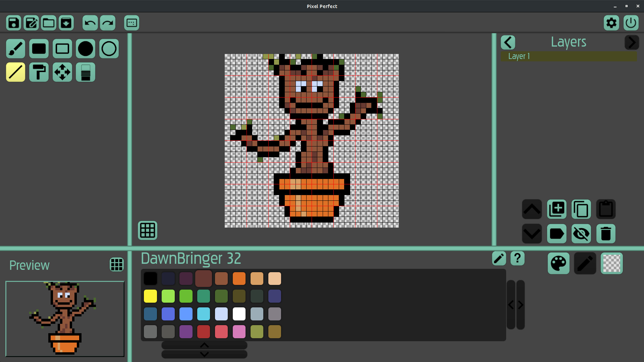Click the Groot preview thumbnail
The width and height of the screenshot is (644, 362).
(65, 319)
